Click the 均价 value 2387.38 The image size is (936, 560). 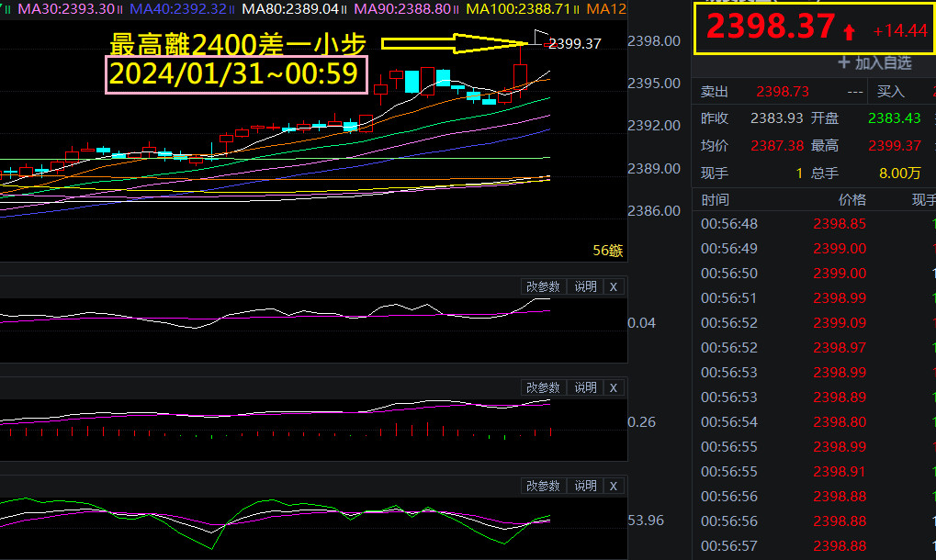777,146
